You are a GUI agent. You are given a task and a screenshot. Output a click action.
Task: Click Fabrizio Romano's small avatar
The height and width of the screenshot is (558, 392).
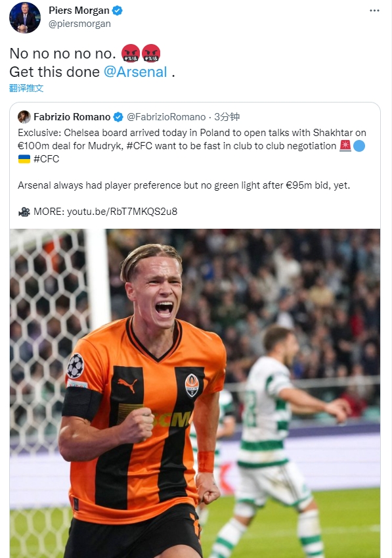pos(24,117)
